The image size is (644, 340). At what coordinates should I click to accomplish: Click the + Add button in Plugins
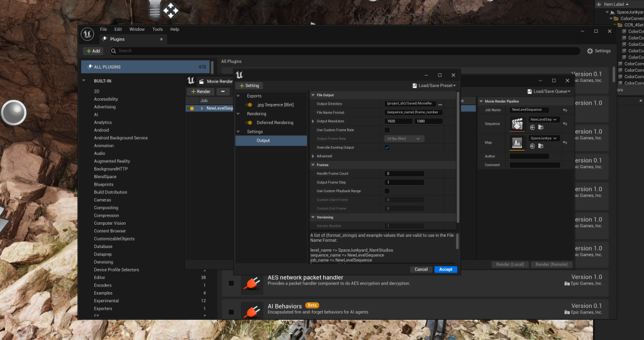(93, 51)
